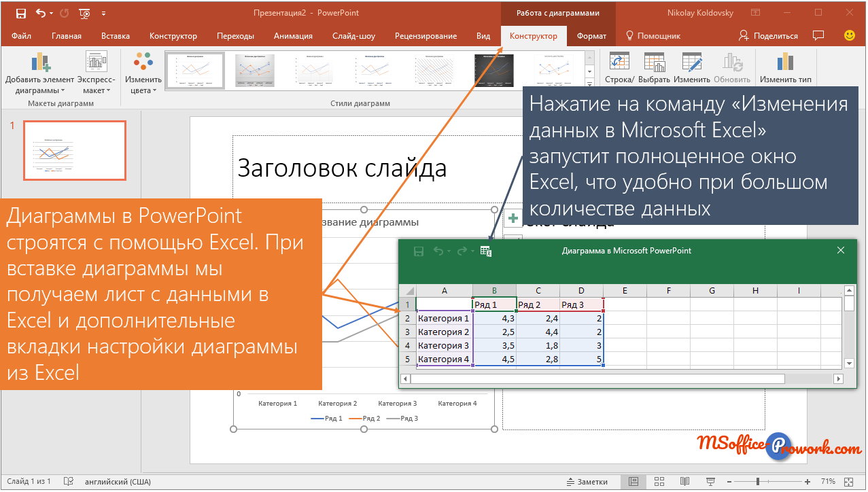The width and height of the screenshot is (868, 492).
Task: Click the spell check status bar icon
Action: (68, 481)
